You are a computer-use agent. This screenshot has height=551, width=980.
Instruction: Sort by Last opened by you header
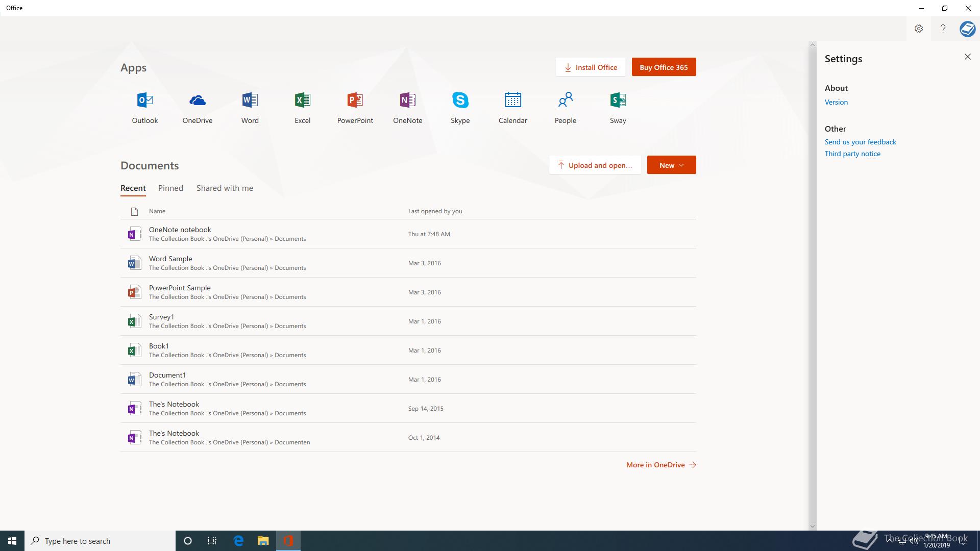pyautogui.click(x=435, y=211)
